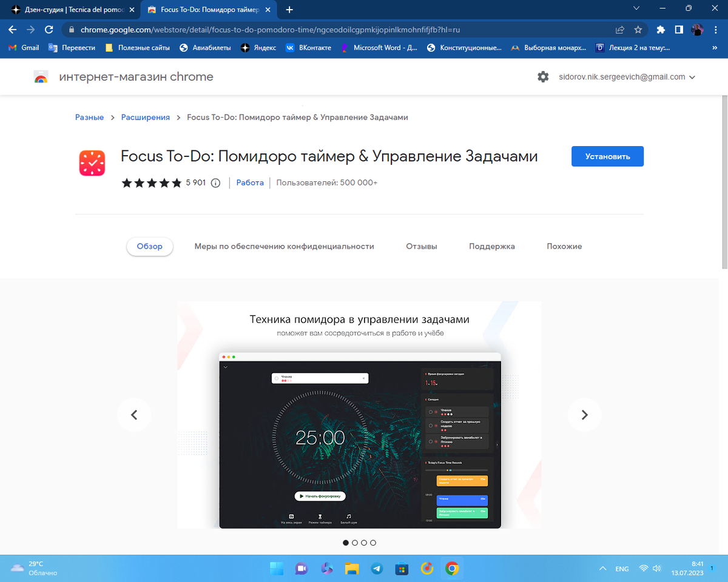Click the Chrome icon in the taskbar
The width and height of the screenshot is (728, 582).
pyautogui.click(x=452, y=569)
